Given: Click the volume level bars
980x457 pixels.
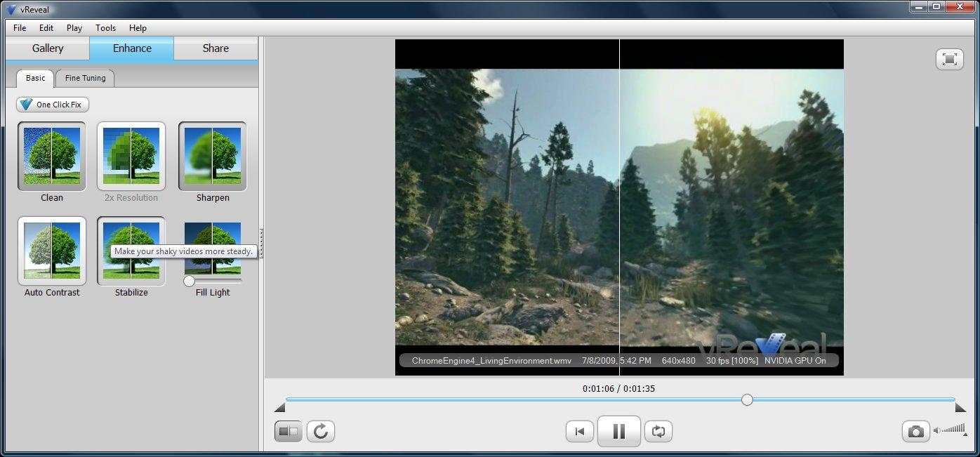Looking at the screenshot, I should (953, 429).
